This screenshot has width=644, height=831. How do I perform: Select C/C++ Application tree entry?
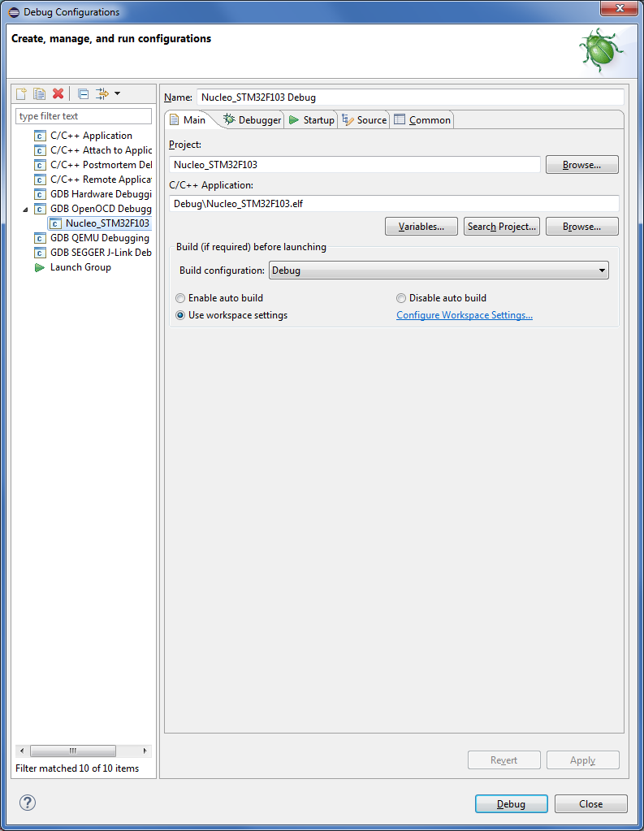tap(91, 136)
